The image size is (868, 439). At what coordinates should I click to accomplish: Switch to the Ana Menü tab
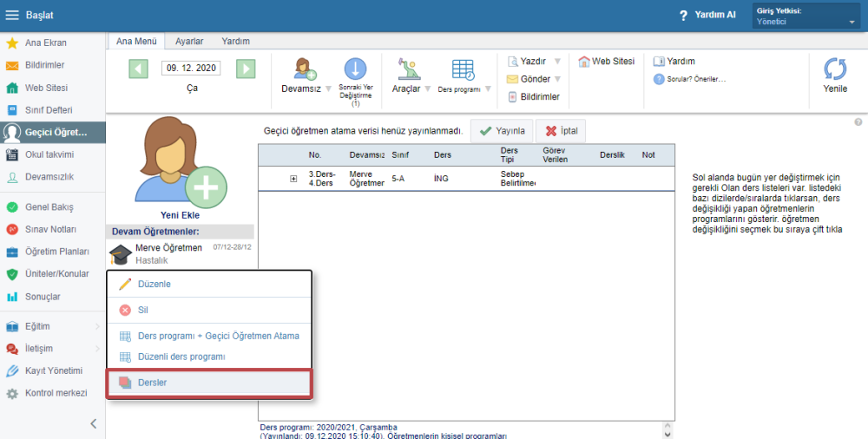136,42
